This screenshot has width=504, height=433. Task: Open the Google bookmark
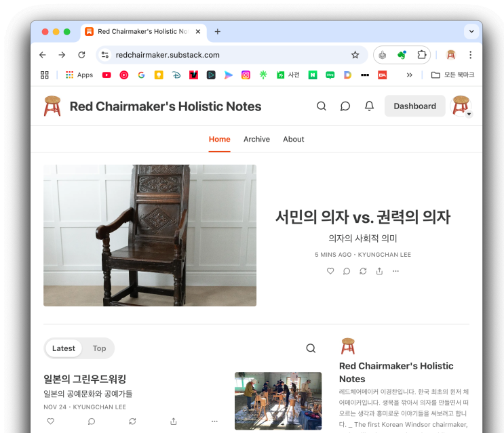[x=141, y=75]
